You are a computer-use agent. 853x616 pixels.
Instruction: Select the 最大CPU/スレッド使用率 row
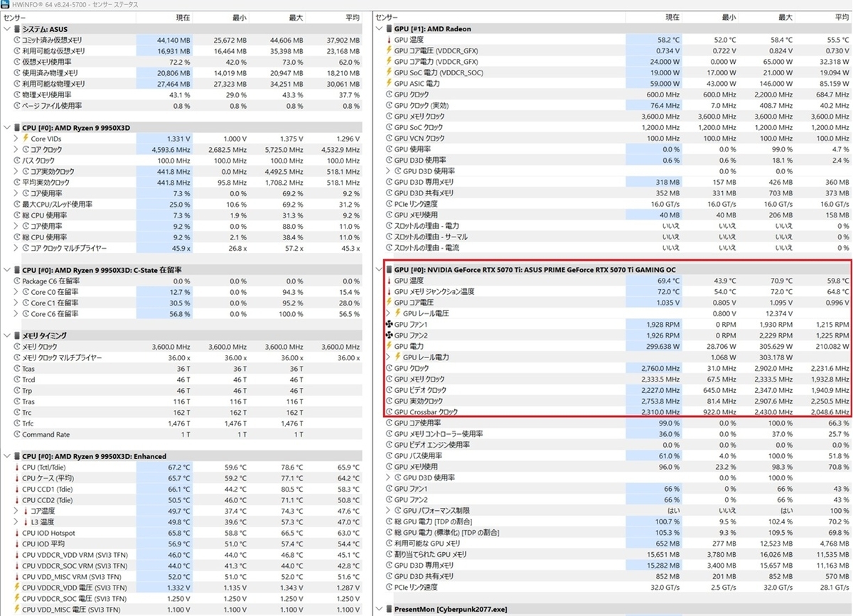184,205
